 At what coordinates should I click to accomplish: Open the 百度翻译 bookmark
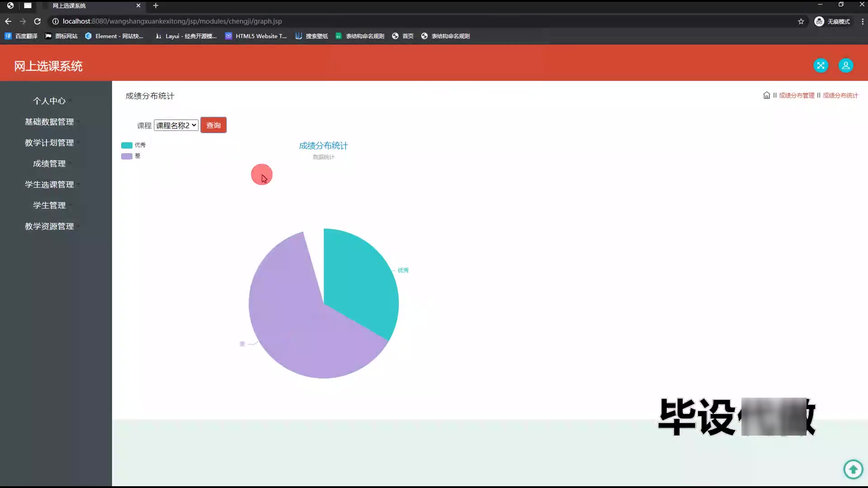(x=21, y=36)
